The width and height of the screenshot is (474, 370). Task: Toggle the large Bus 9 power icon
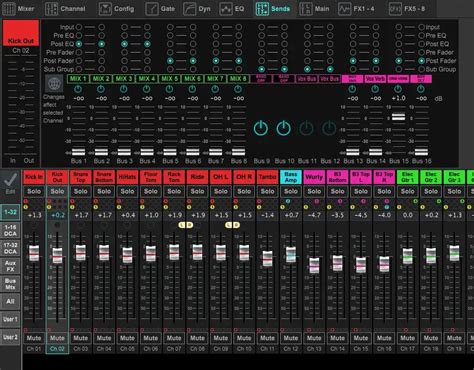pos(261,128)
